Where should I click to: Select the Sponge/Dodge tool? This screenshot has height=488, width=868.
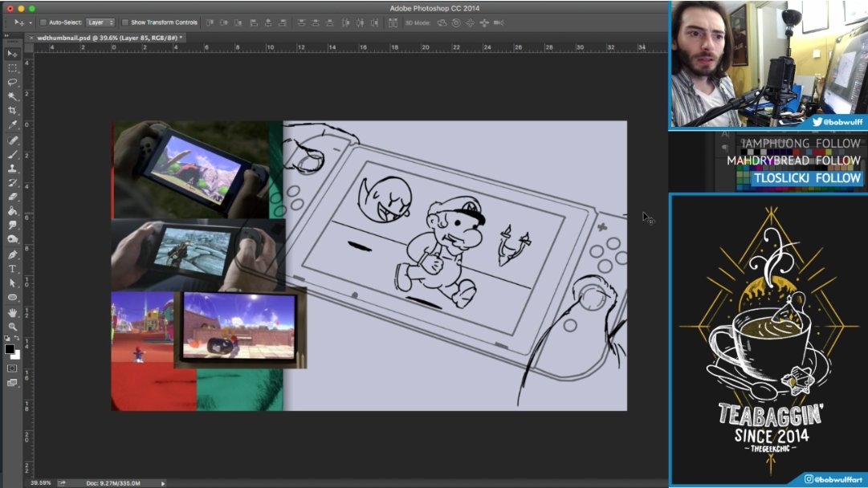pos(12,239)
